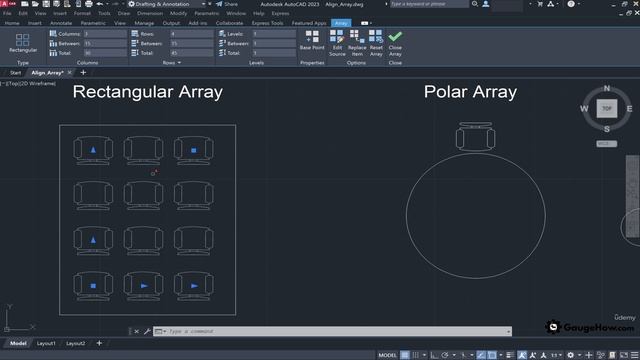Image resolution: width=640 pixels, height=360 pixels.
Task: Switch to the Layout1 tab
Action: pyautogui.click(x=46, y=344)
